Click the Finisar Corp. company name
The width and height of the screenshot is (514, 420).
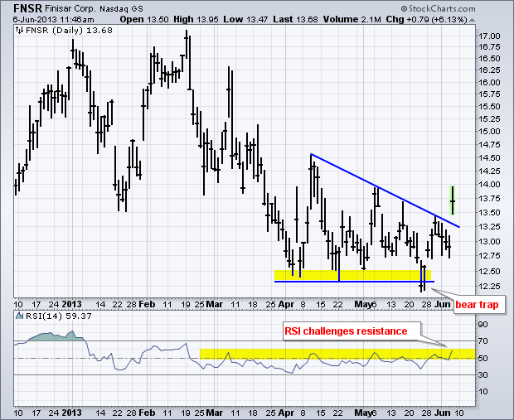[x=70, y=8]
